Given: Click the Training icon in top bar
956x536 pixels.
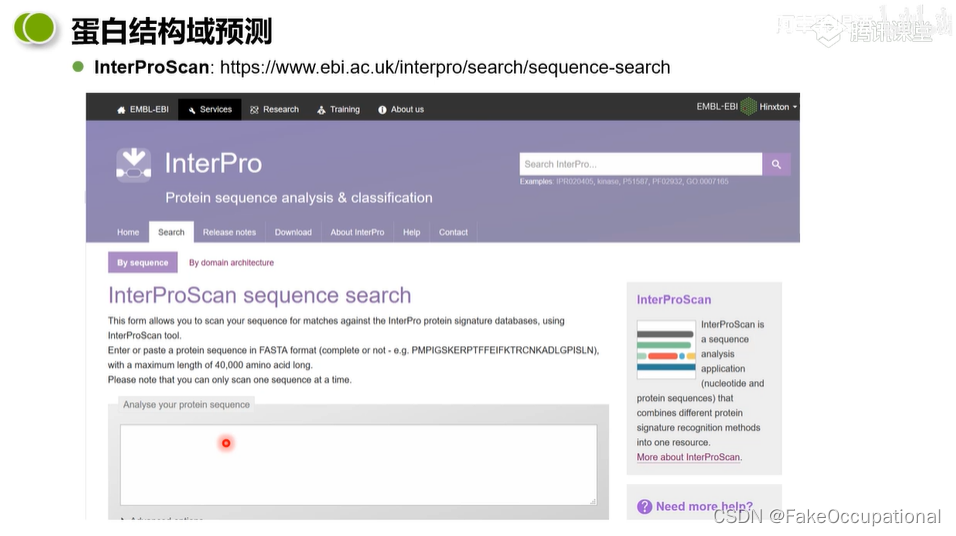Looking at the screenshot, I should point(321,110).
